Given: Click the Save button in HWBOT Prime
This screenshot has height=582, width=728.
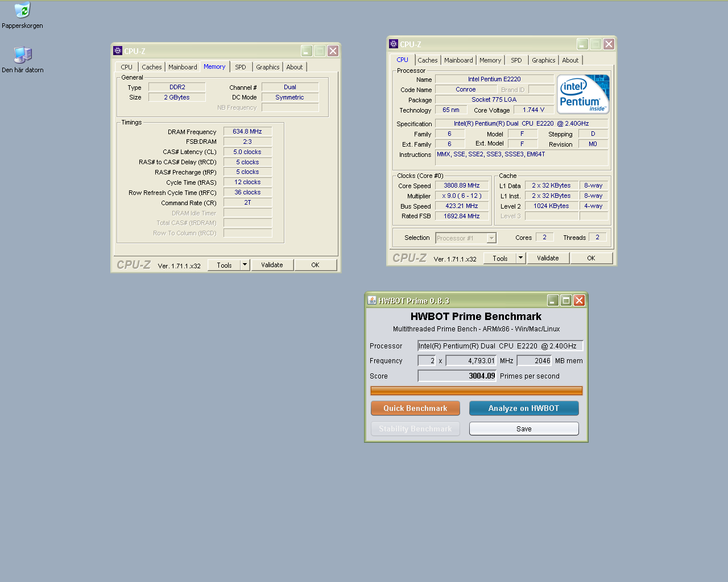Looking at the screenshot, I should [x=524, y=429].
